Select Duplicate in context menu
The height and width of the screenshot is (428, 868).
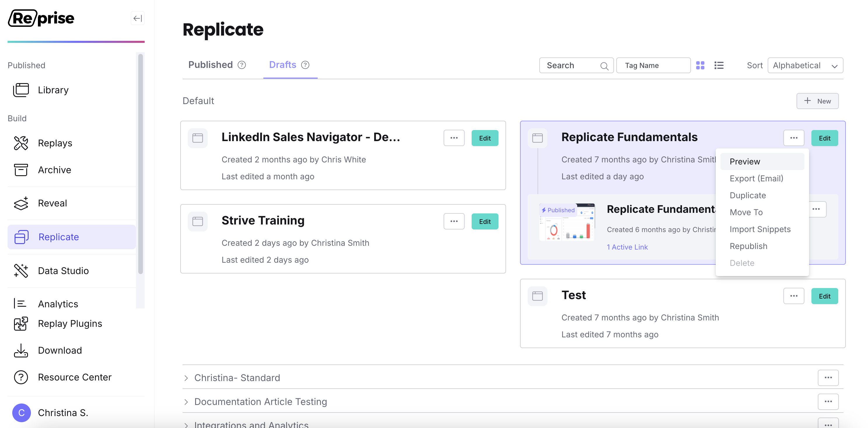[762, 195]
